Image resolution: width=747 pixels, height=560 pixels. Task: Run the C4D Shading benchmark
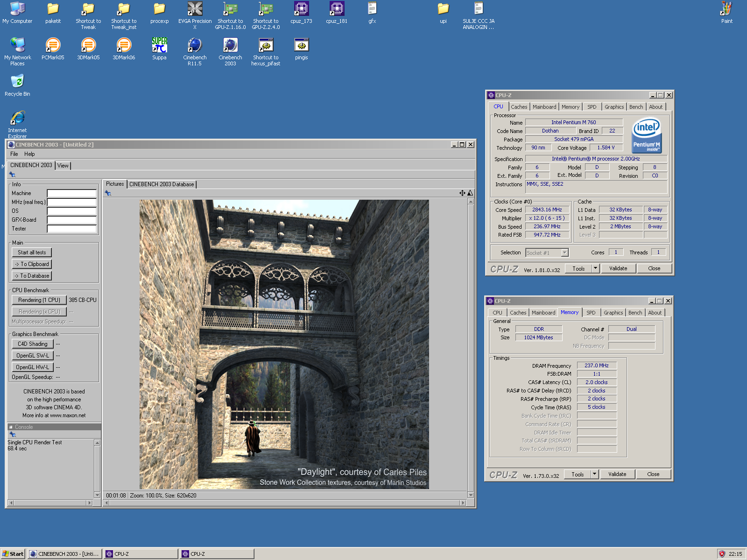[x=33, y=344]
